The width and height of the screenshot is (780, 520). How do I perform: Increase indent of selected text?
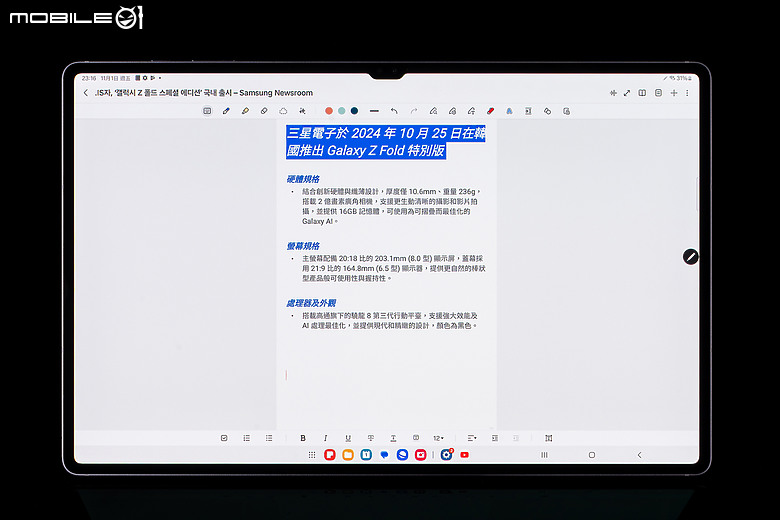[x=494, y=438]
